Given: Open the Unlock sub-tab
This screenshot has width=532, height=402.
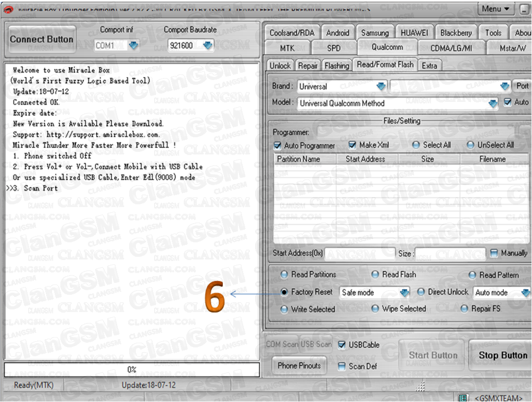Looking at the screenshot, I should coord(280,66).
